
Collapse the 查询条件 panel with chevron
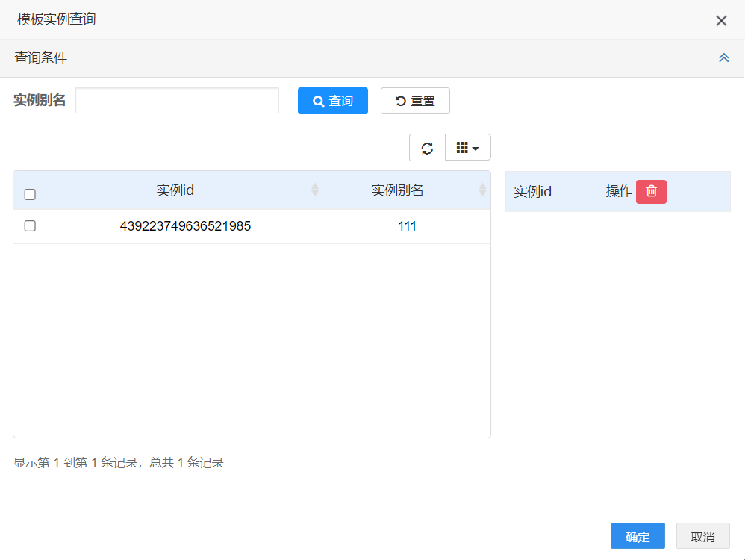pyautogui.click(x=723, y=57)
